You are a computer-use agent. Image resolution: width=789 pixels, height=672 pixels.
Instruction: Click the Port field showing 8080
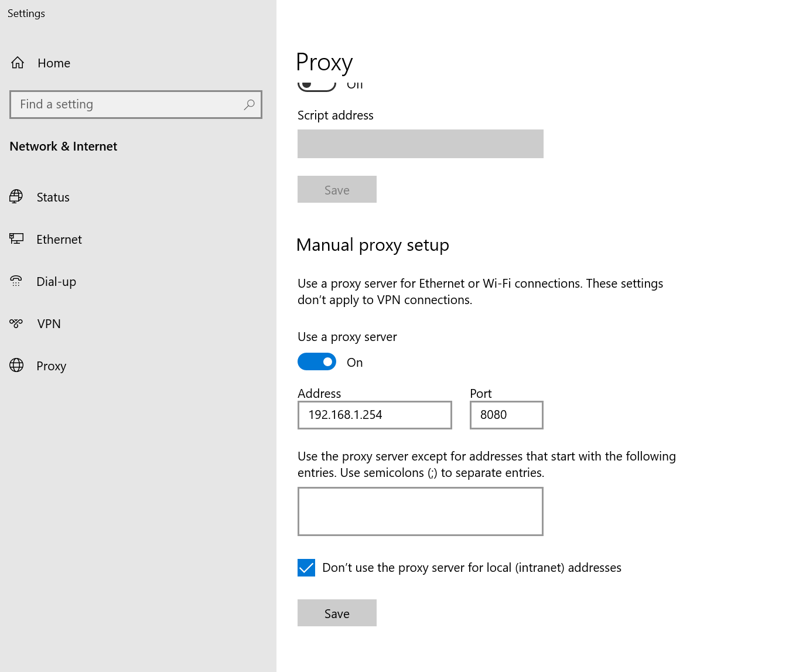point(506,415)
